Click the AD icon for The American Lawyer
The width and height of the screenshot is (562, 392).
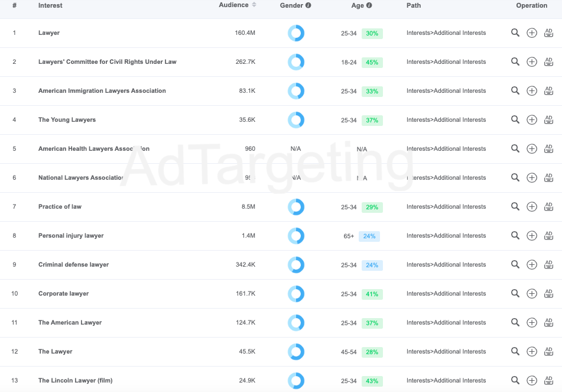point(548,322)
